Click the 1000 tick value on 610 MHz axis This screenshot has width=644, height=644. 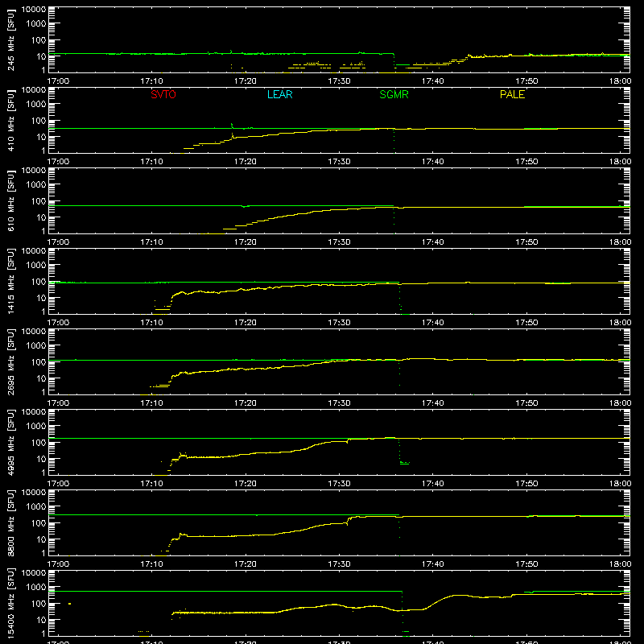coord(36,185)
